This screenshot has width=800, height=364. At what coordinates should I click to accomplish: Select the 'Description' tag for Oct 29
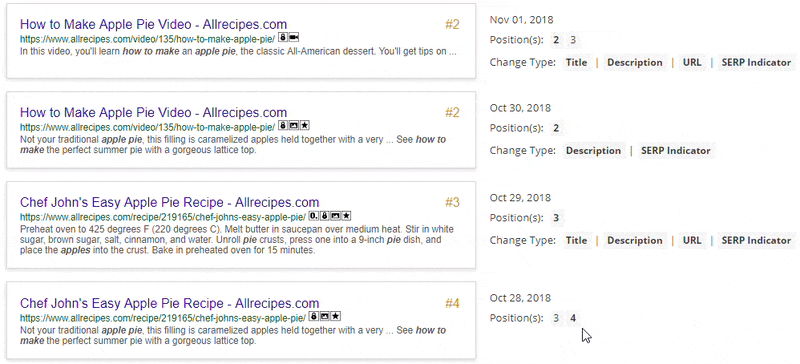[x=635, y=240]
